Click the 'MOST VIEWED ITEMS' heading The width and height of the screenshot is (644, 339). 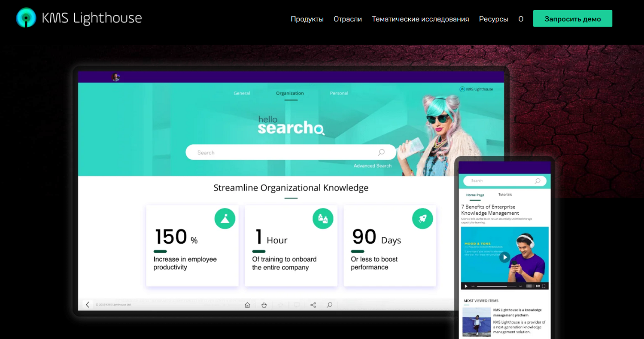pyautogui.click(x=481, y=301)
